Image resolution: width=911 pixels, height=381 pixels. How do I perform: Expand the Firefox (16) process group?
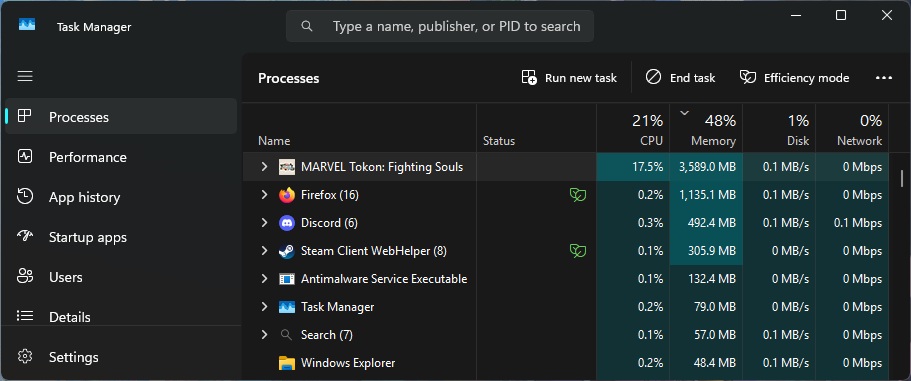pyautogui.click(x=264, y=195)
